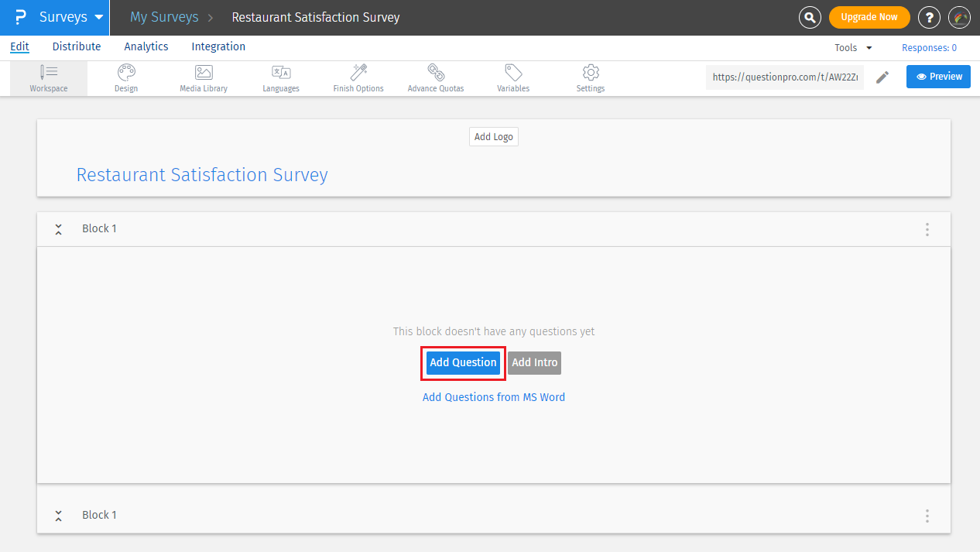Expand the Surveys product dropdown

(x=71, y=17)
